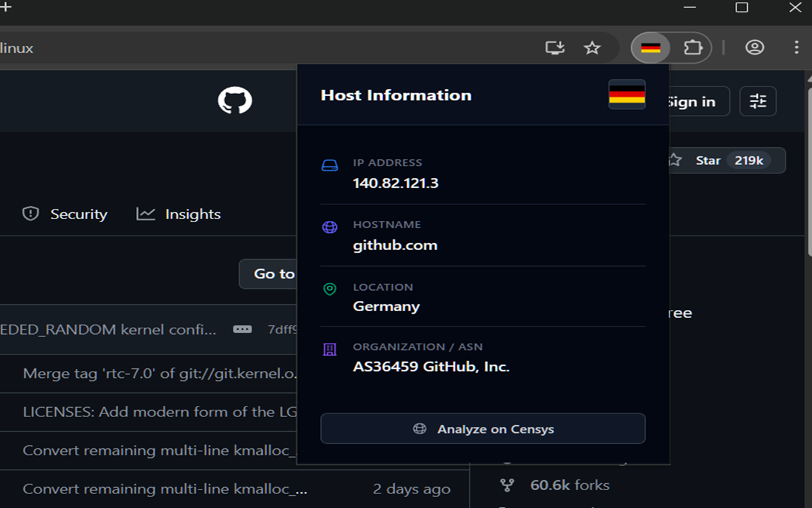Open the Chrome profile avatar icon
Image resolution: width=812 pixels, height=508 pixels.
pos(754,48)
